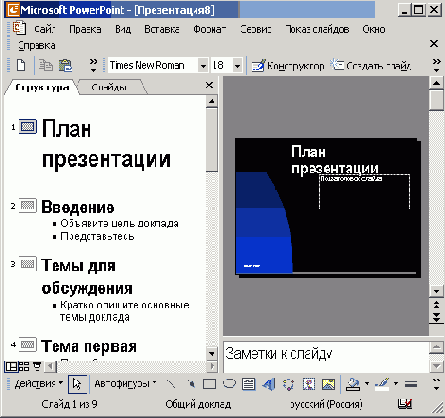Toggle the Select Objects arrow tool
The height and width of the screenshot is (418, 445).
point(77,384)
